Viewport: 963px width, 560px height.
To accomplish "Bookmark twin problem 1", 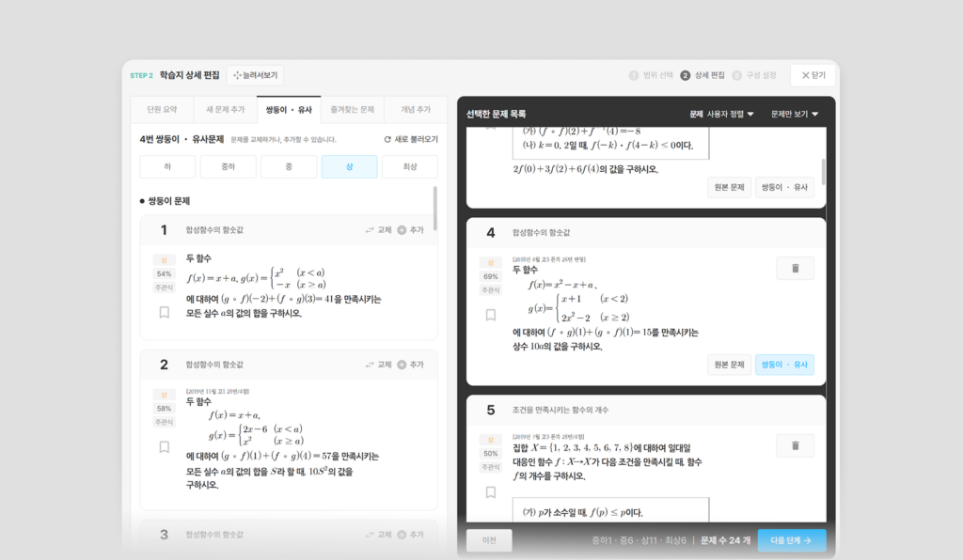I will click(164, 312).
